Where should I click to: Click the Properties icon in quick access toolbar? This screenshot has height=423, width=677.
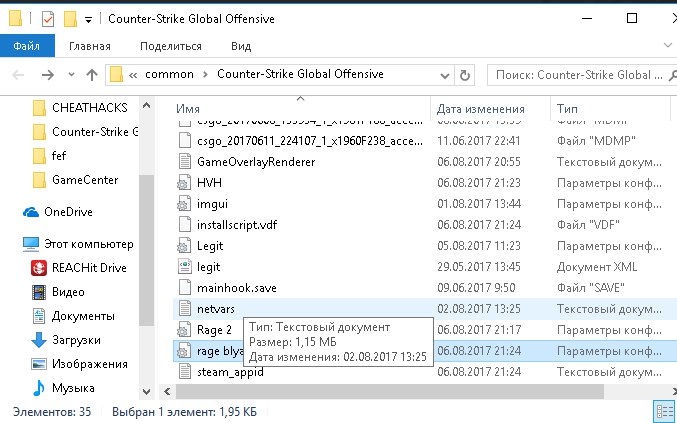(x=48, y=19)
